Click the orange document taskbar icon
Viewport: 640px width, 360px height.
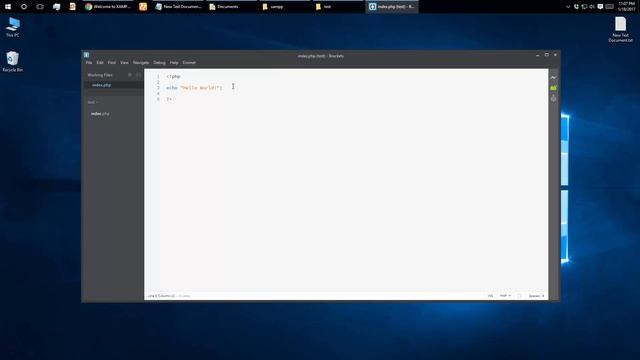click(x=73, y=7)
